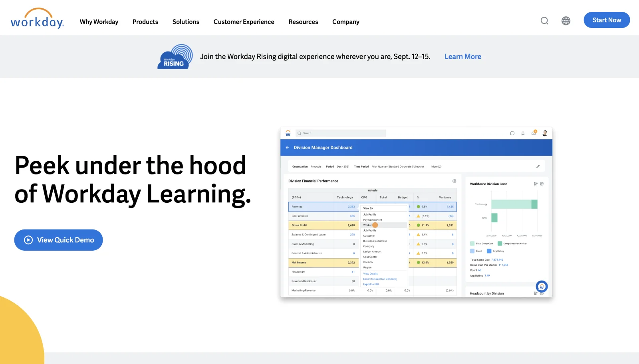This screenshot has width=639, height=364.
Task: Choose Export to PDF
Action: [371, 284]
